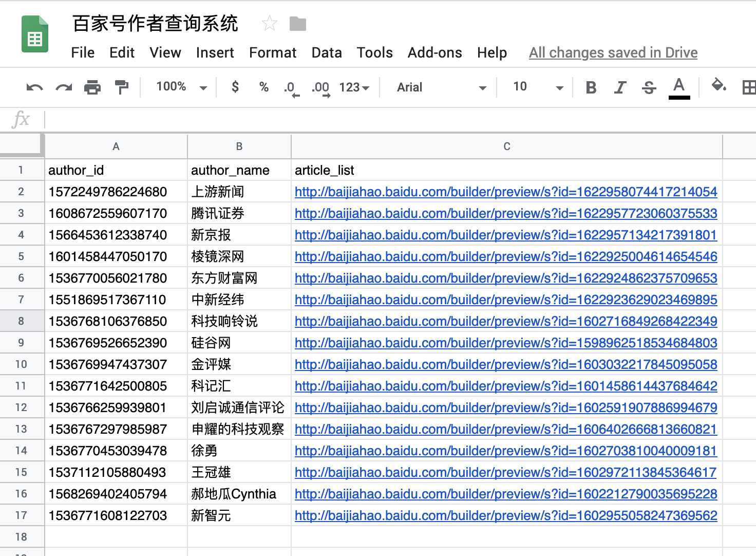Click 'All changes saved in Drive' link

point(613,52)
